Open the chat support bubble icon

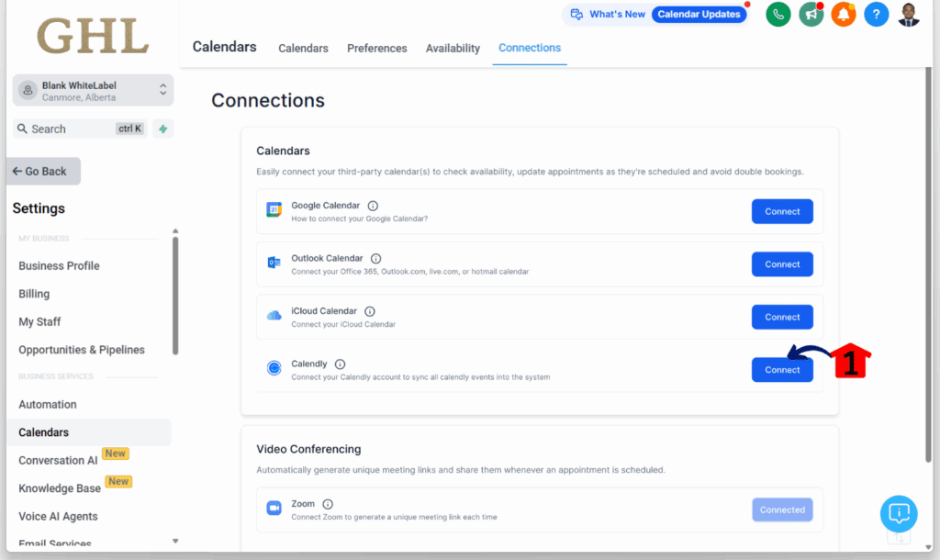(899, 513)
